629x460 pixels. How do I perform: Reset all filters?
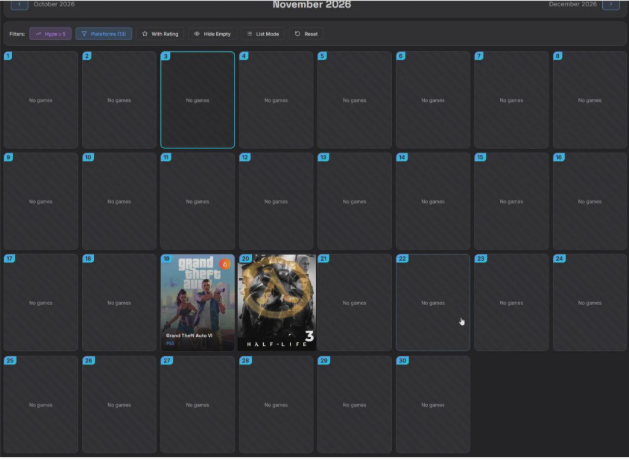[x=306, y=34]
